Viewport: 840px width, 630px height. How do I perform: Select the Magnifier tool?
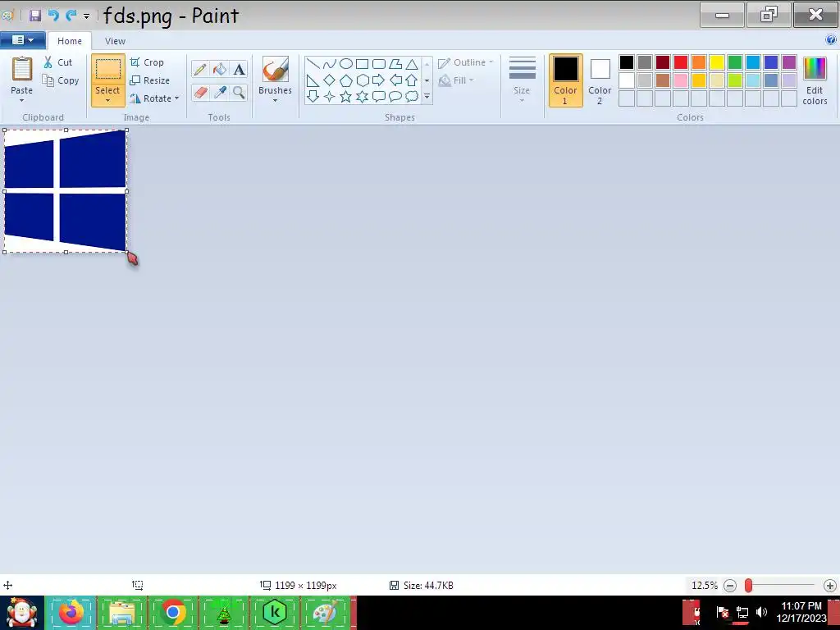(x=239, y=92)
